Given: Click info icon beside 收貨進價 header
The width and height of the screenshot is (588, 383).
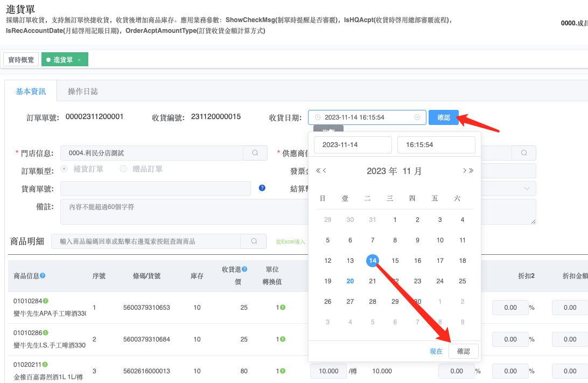Looking at the screenshot, I should click(x=244, y=269).
